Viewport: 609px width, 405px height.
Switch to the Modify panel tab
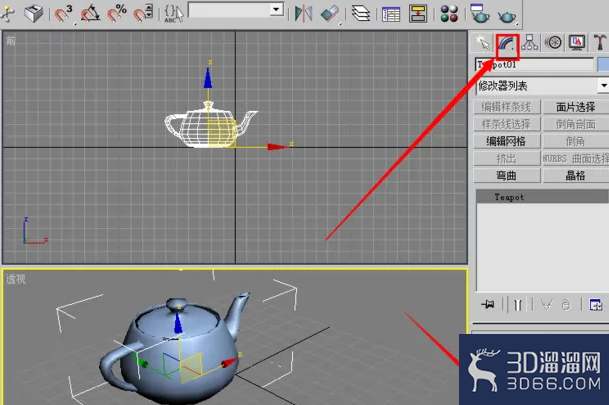click(507, 43)
